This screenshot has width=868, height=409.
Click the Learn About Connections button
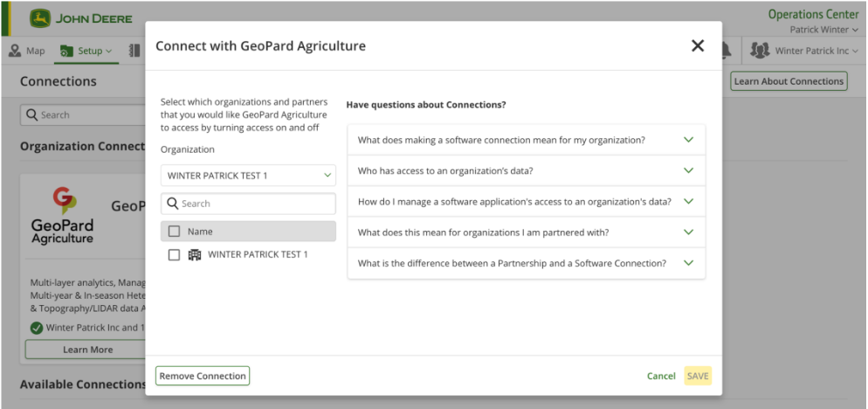789,81
